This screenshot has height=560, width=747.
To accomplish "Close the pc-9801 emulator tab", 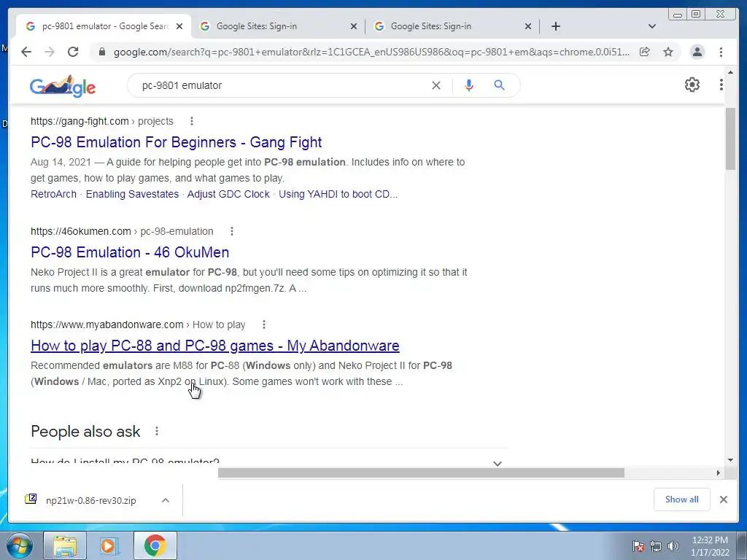I will click(x=179, y=26).
